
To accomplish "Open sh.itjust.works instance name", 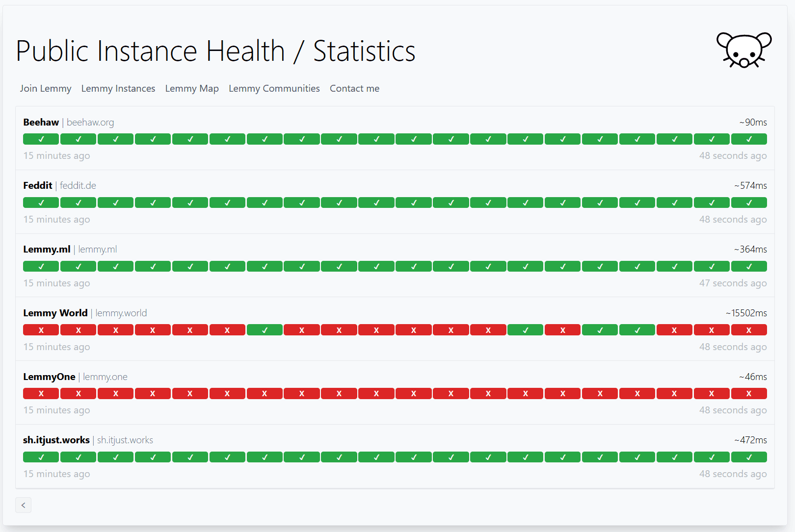I will [56, 440].
